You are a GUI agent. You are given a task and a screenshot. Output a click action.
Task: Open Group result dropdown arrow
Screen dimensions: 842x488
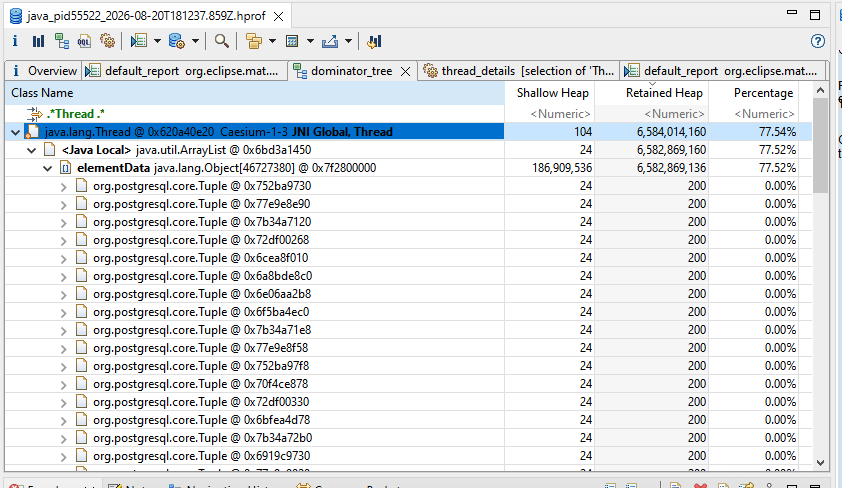272,41
